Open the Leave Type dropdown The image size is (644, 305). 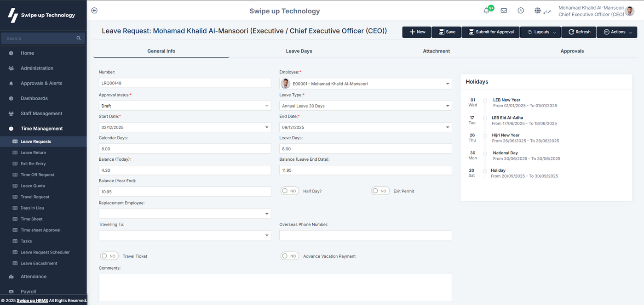click(365, 106)
